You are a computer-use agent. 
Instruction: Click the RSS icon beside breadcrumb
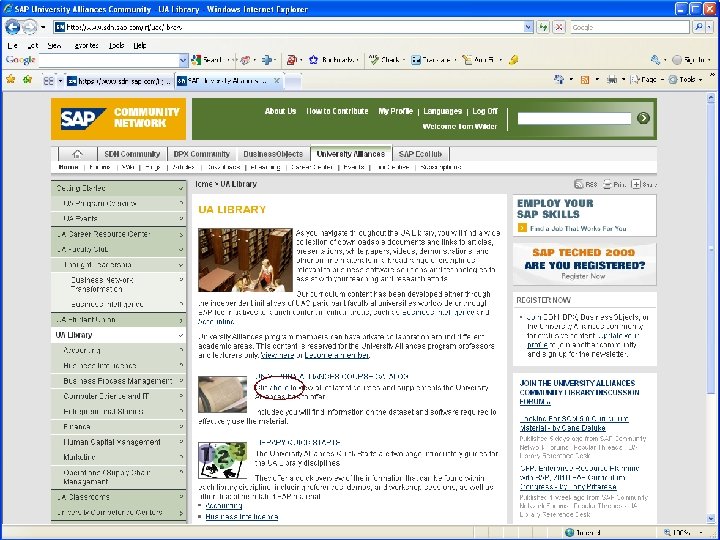coord(579,184)
